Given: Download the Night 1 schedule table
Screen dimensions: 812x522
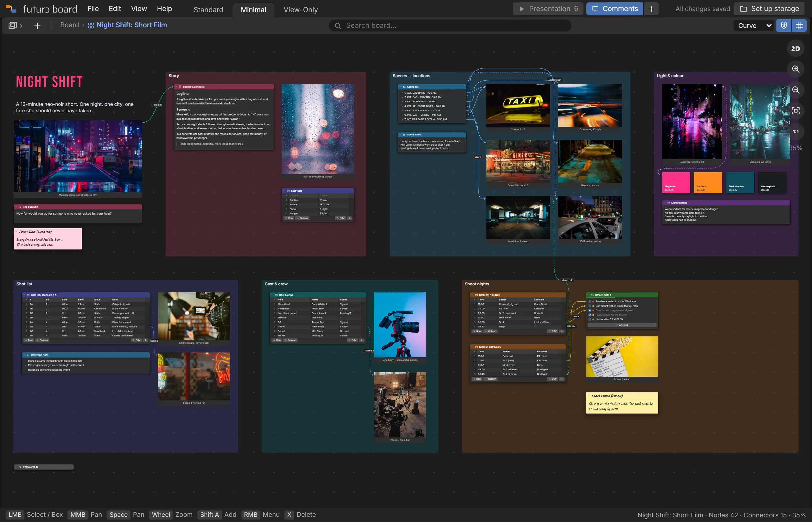Looking at the screenshot, I should coord(561,331).
